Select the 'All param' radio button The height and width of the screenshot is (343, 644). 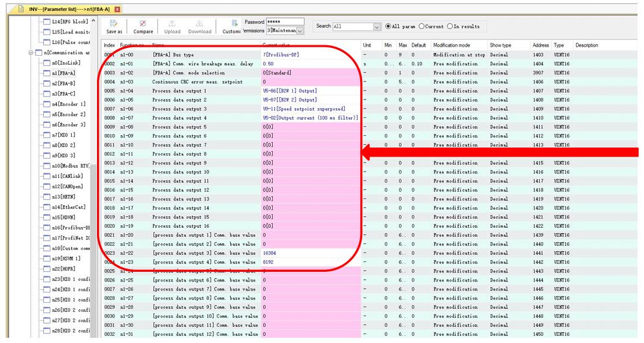click(x=388, y=27)
